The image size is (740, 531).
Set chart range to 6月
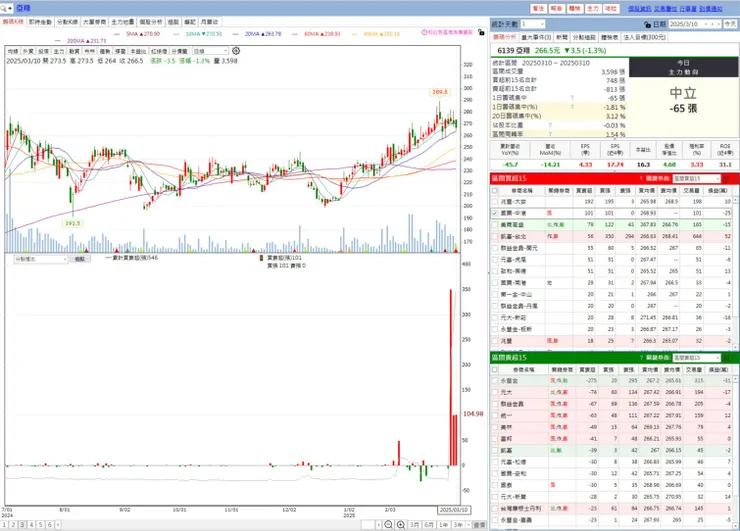coord(429,525)
